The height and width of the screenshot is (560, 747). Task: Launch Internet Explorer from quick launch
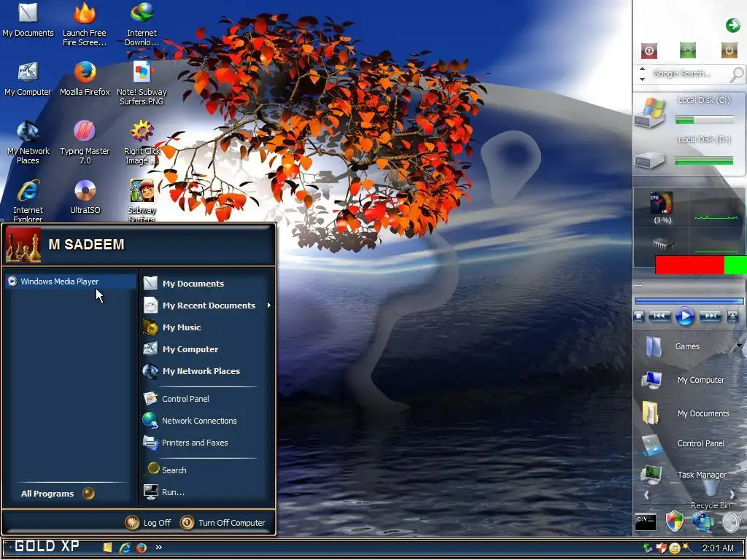point(125,548)
